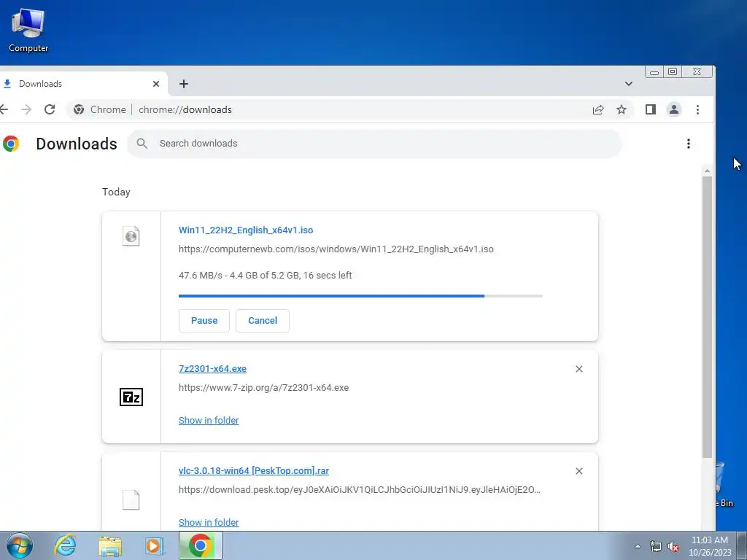Image resolution: width=747 pixels, height=560 pixels.
Task: Click the 47.6 MB/s download status text
Action: tap(265, 275)
